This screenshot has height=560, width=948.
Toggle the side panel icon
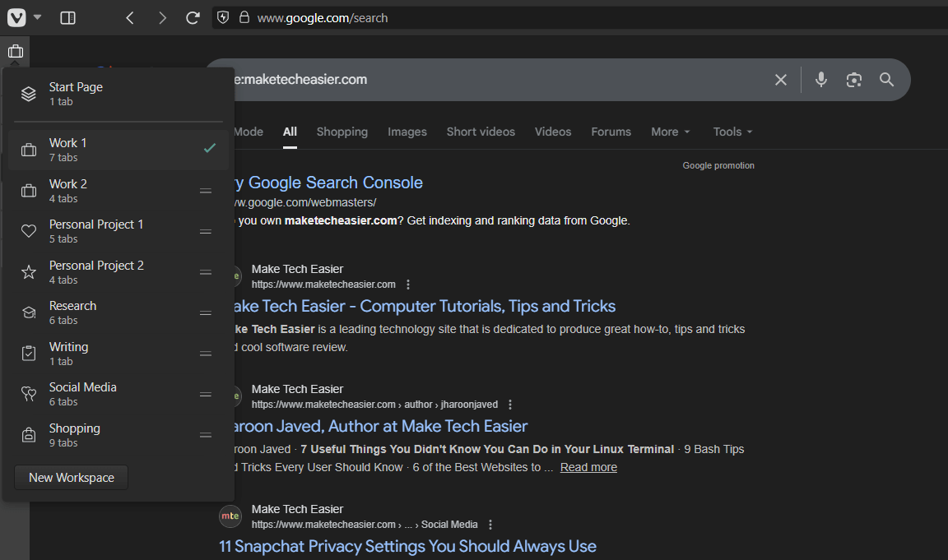coord(68,17)
